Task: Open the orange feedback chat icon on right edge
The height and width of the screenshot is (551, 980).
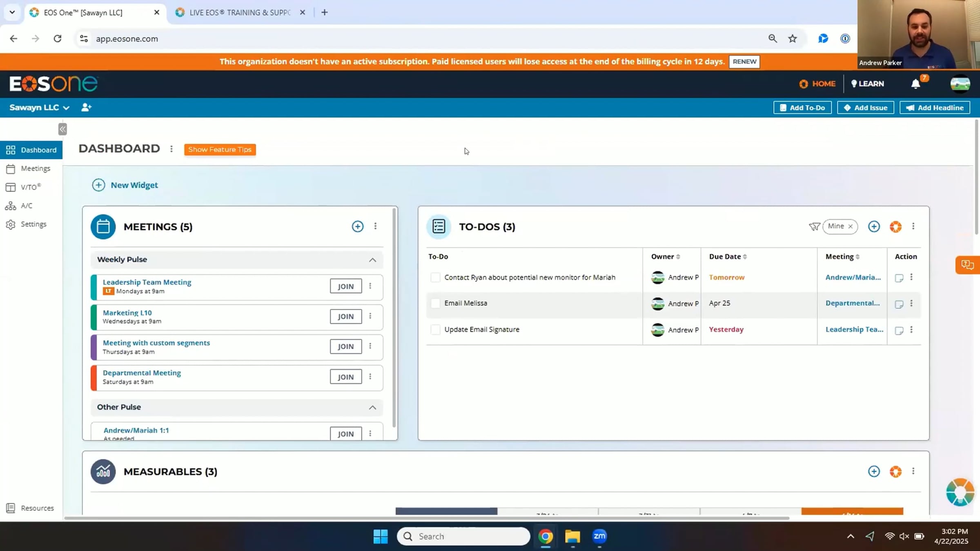Action: pyautogui.click(x=967, y=265)
